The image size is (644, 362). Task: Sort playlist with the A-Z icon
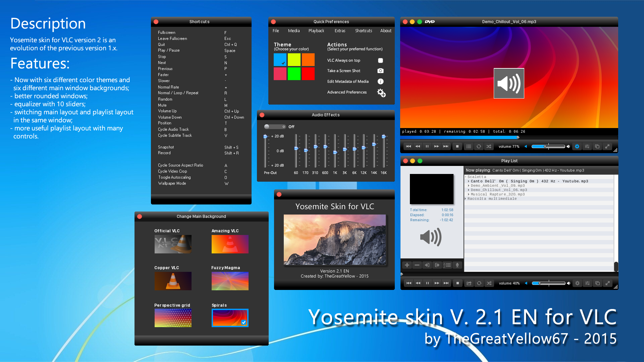click(447, 265)
